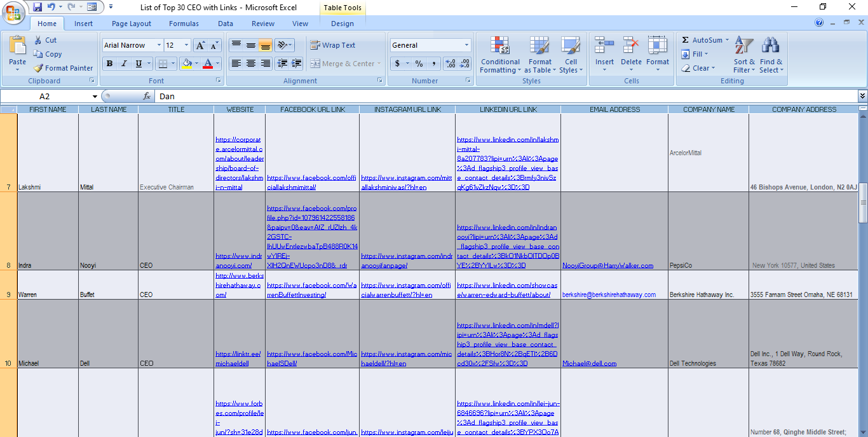Apply a cell border
Screen dimensions: 868x437
point(163,64)
